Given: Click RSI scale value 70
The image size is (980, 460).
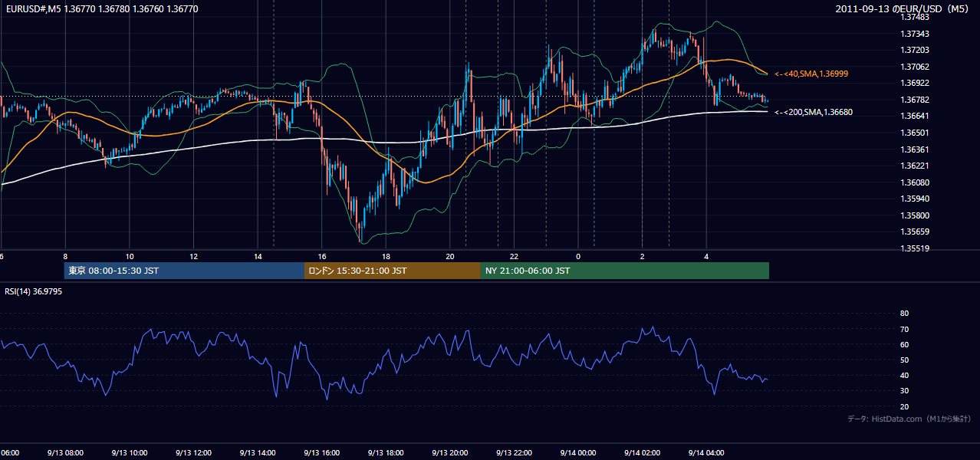Looking at the screenshot, I should pyautogui.click(x=904, y=329).
